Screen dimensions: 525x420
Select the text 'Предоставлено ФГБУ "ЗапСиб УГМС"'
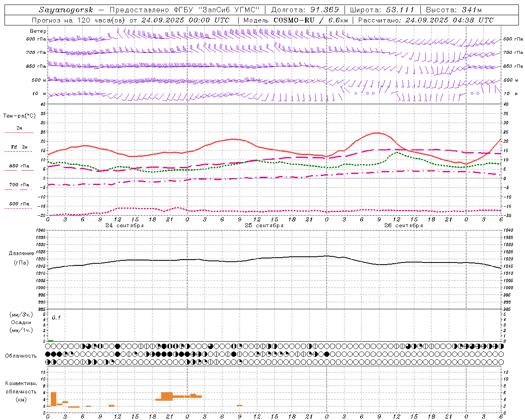click(x=185, y=10)
